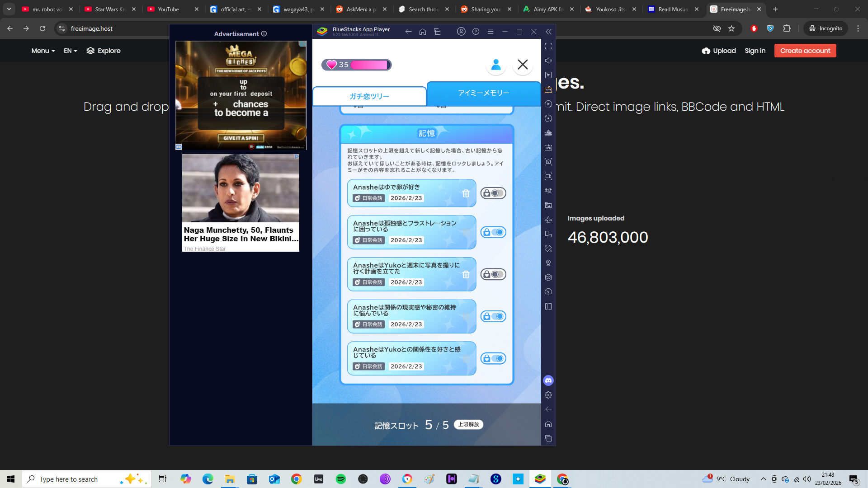Click the Discord icon in BlueStacks sidebar
The image size is (868, 488).
548,380
